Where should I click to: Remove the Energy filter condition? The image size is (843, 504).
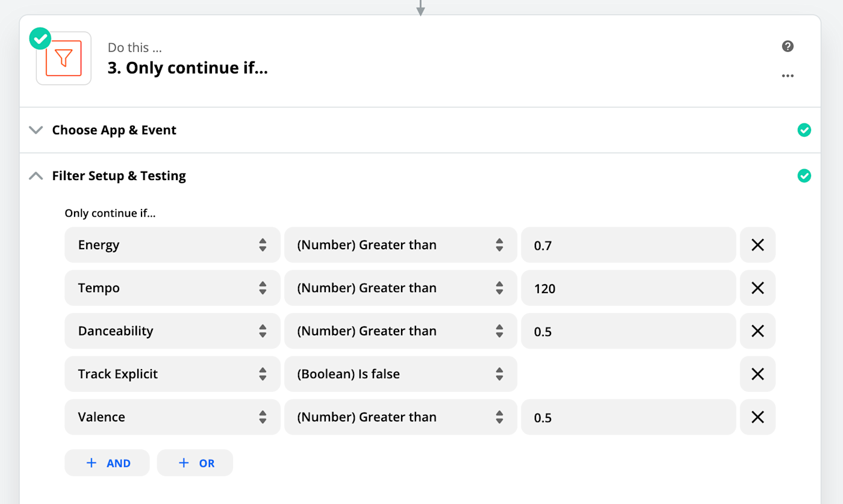757,245
